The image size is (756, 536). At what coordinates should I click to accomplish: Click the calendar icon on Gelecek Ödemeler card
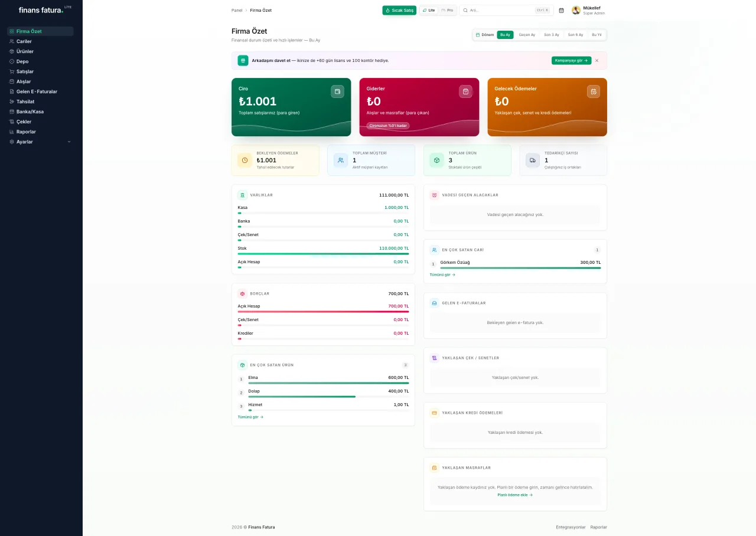(594, 91)
